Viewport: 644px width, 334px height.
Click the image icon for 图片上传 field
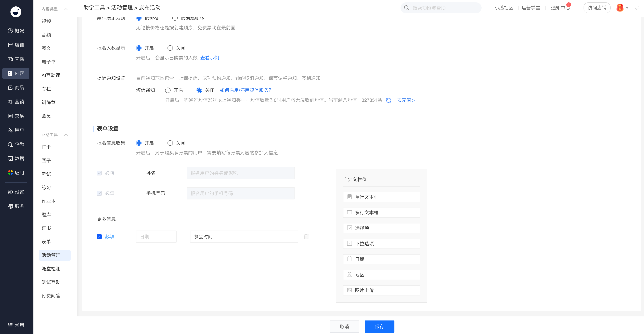coord(349,290)
